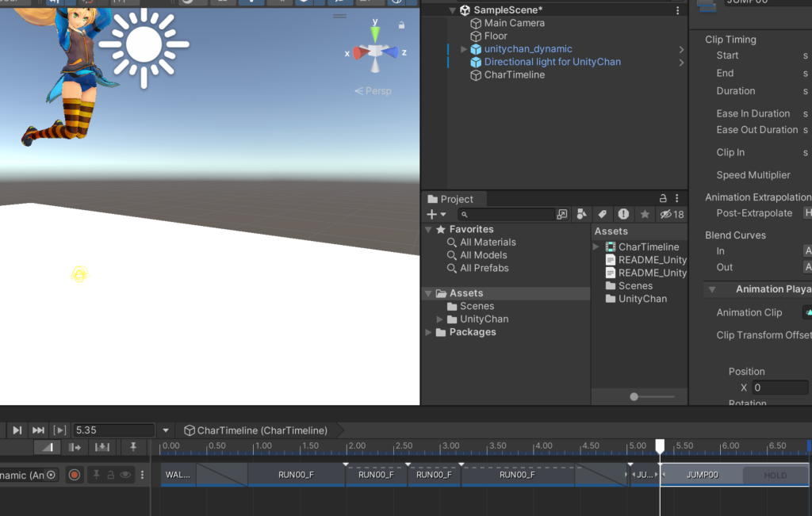Expand unitychan_dynamic in the hierarchy
The height and width of the screenshot is (516, 812).
(464, 49)
